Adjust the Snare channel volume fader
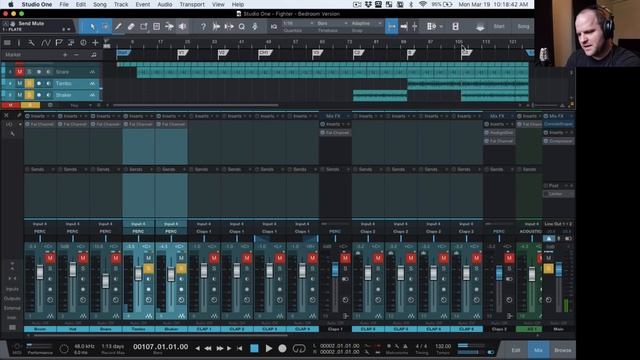Image resolution: width=640 pixels, height=360 pixels. (x=105, y=281)
